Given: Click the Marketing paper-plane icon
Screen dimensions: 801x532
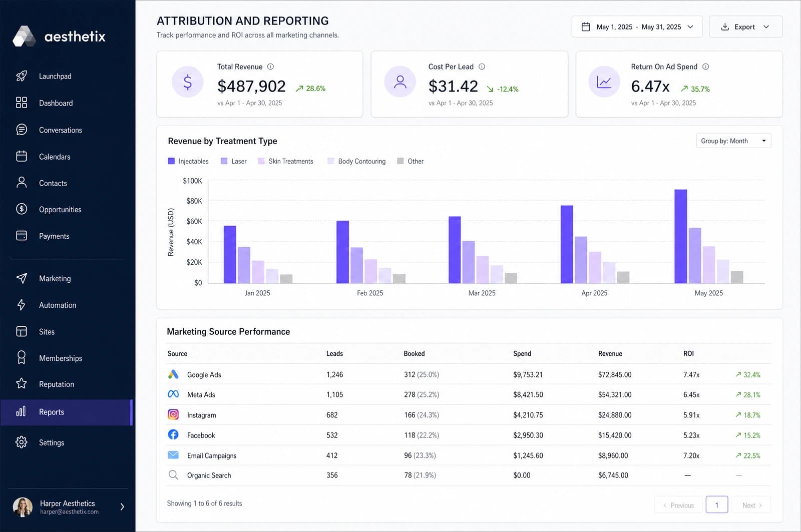Looking at the screenshot, I should (x=22, y=278).
